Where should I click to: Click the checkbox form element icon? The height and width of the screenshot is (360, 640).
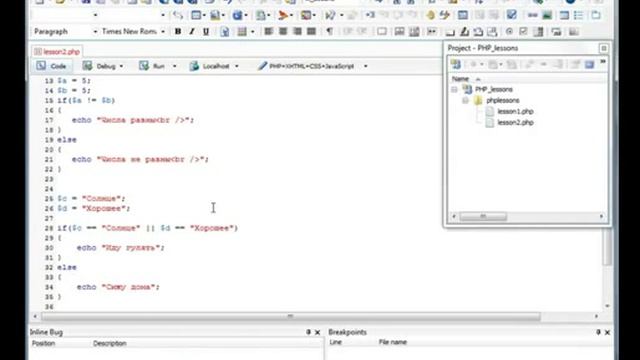pyautogui.click(x=523, y=31)
